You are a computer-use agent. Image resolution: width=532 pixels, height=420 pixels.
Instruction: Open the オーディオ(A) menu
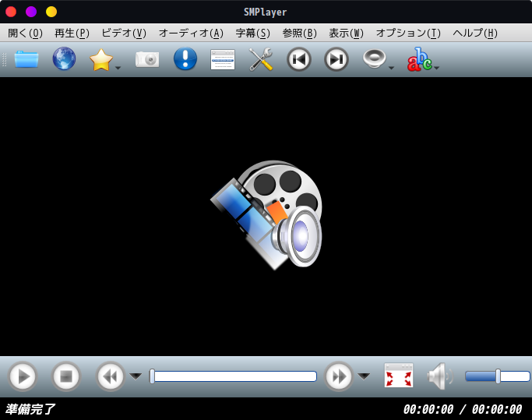point(191,33)
